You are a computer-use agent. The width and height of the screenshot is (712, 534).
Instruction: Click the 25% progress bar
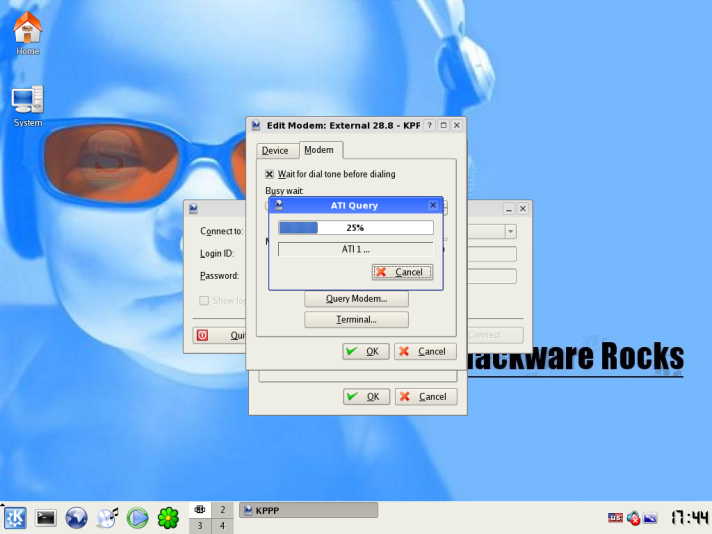click(356, 227)
